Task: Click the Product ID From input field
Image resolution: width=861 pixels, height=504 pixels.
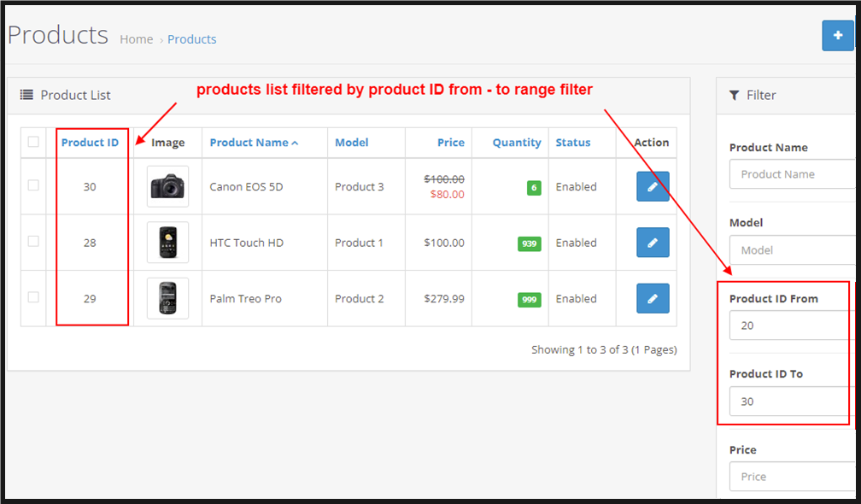Action: coord(791,325)
